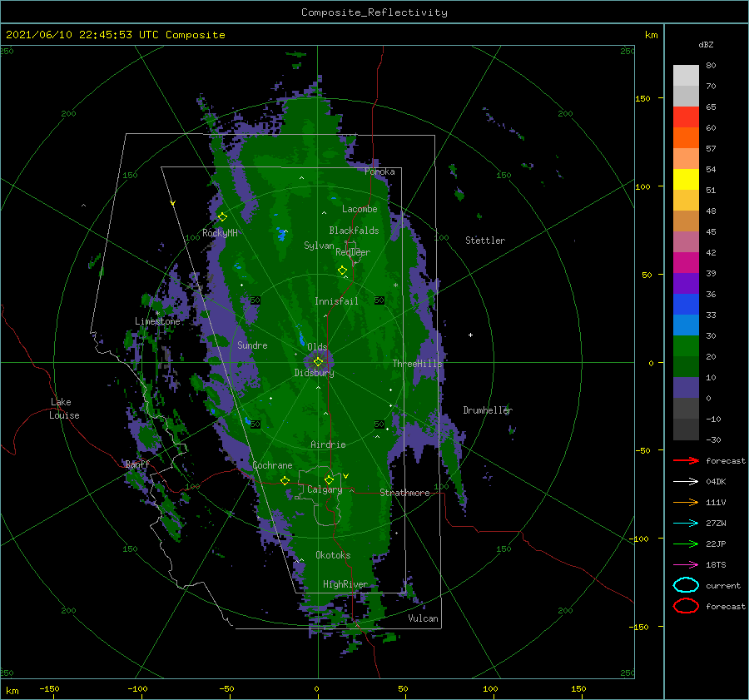Click the Calgary label
The image size is (749, 700).
325,489
